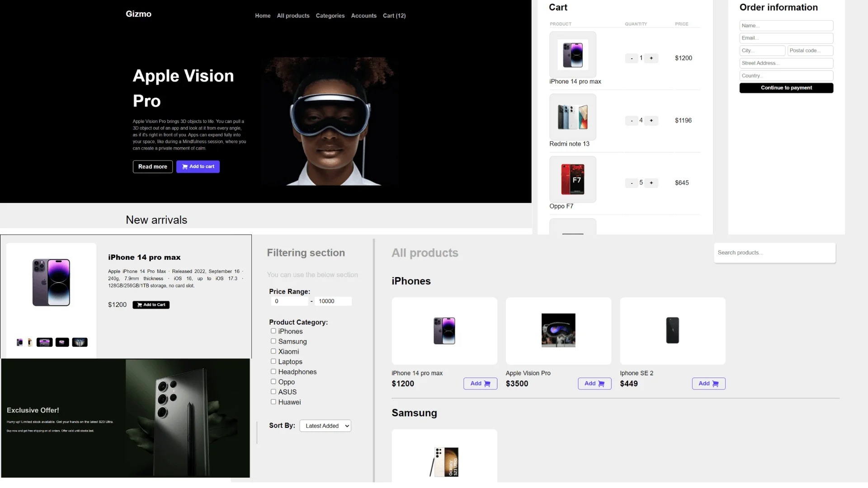Increase quantity of Oppo F7

[x=651, y=183]
